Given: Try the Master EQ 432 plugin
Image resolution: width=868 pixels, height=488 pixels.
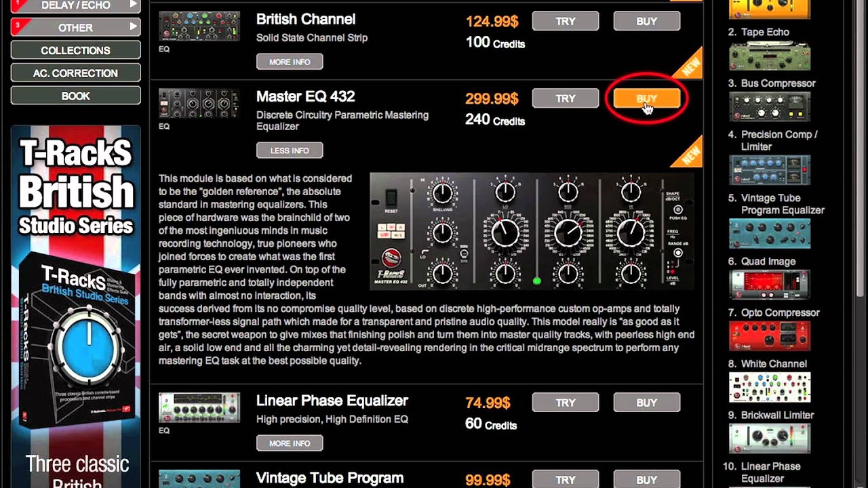Looking at the screenshot, I should [x=566, y=98].
